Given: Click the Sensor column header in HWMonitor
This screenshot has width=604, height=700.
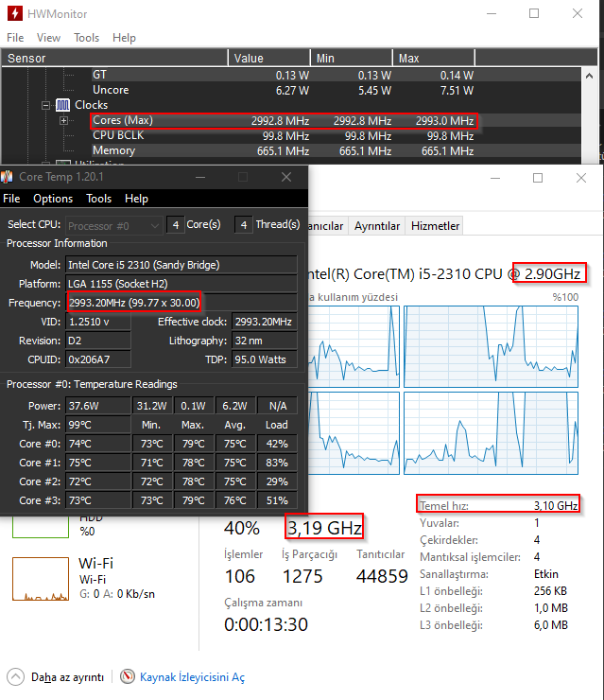Looking at the screenshot, I should click(114, 59).
